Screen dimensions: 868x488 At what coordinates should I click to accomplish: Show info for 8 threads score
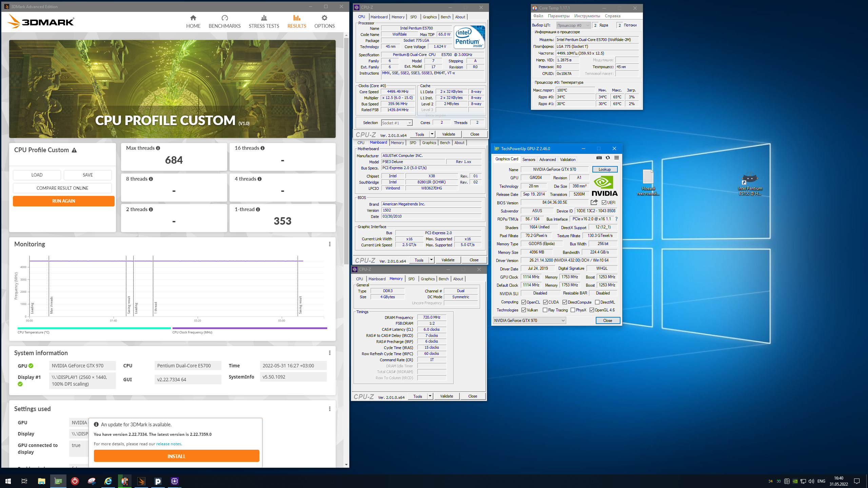[151, 179]
